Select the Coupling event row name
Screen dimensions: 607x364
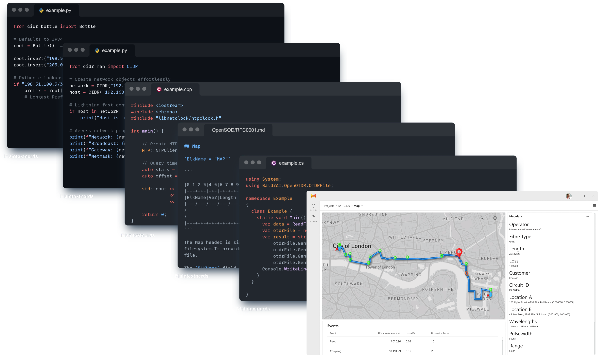pyautogui.click(x=335, y=351)
